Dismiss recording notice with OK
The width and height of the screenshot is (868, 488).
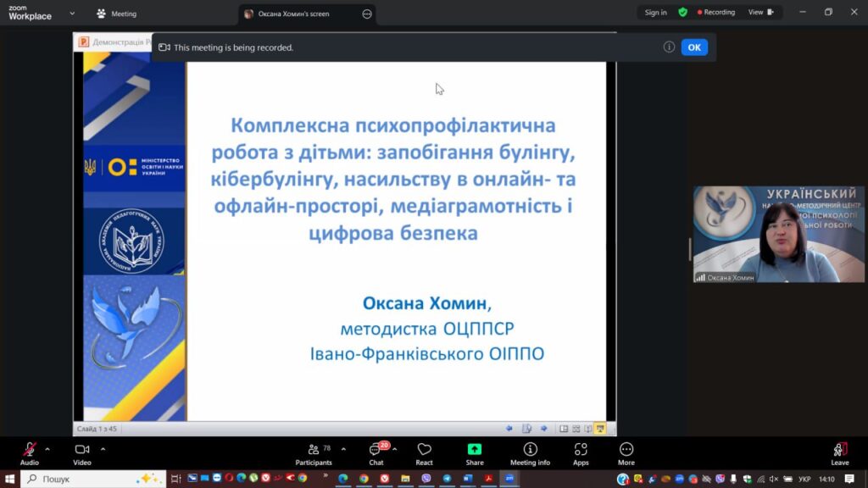(693, 47)
